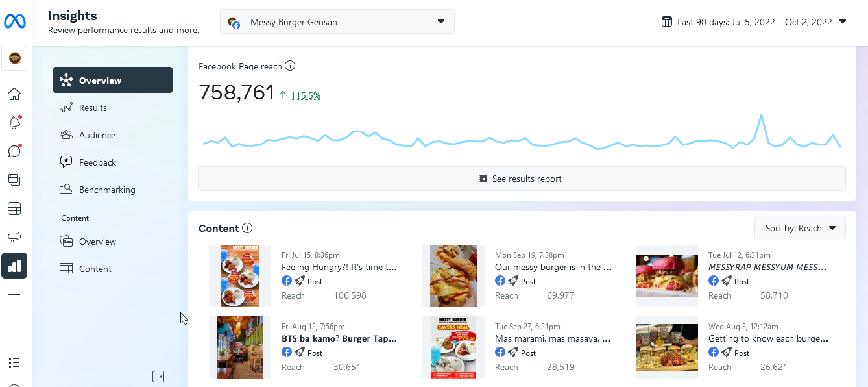Open the Feeling Hungry post thumbnail
868x387 pixels.
(x=240, y=276)
